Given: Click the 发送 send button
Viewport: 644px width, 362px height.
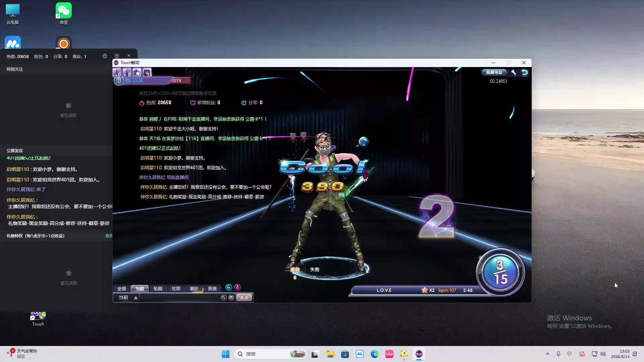Looking at the screenshot, I should (244, 298).
